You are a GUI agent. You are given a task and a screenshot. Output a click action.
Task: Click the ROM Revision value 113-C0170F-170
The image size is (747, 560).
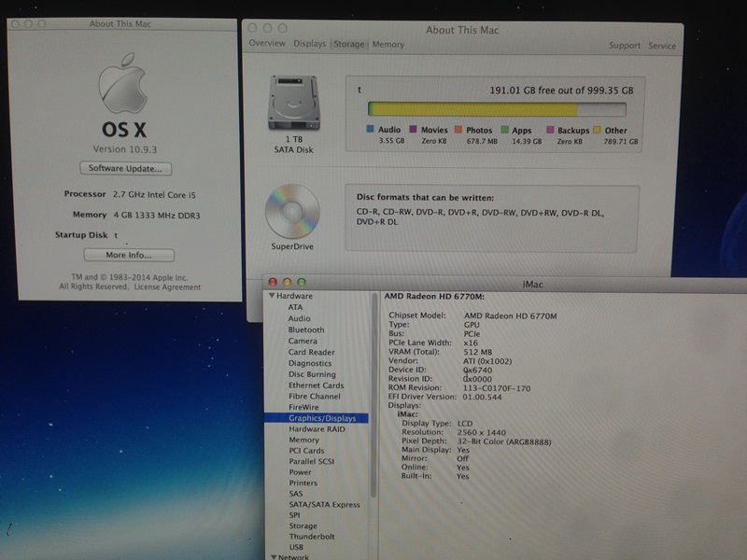[x=497, y=388]
